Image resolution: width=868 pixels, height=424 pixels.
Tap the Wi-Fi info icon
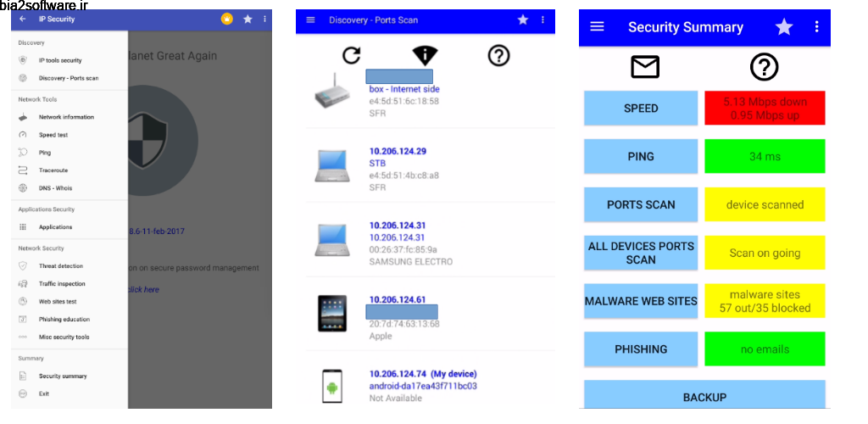[x=425, y=56]
